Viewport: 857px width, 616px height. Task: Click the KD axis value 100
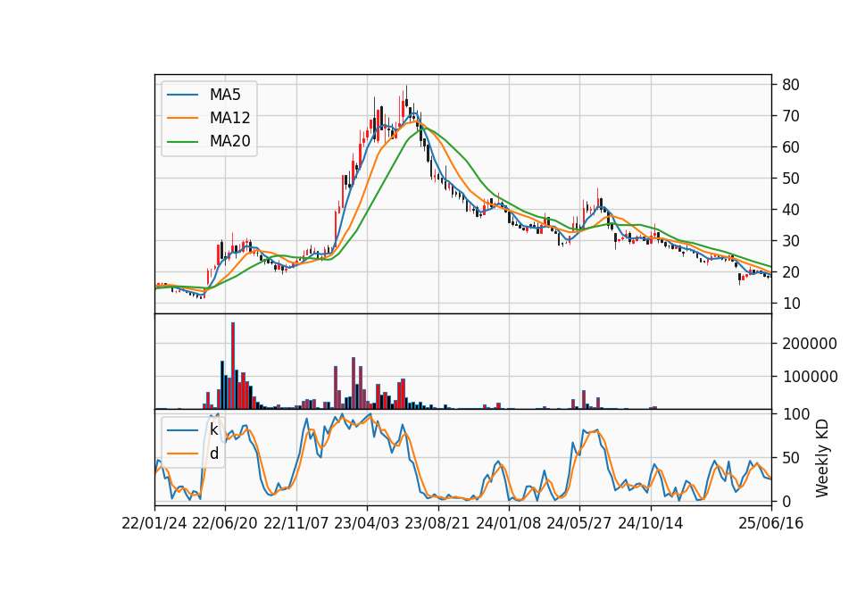(x=795, y=414)
